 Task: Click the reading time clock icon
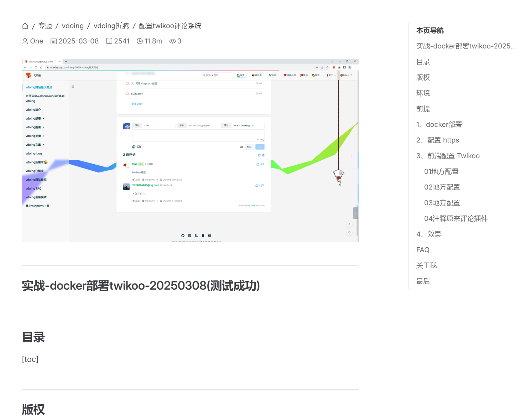pyautogui.click(x=140, y=41)
